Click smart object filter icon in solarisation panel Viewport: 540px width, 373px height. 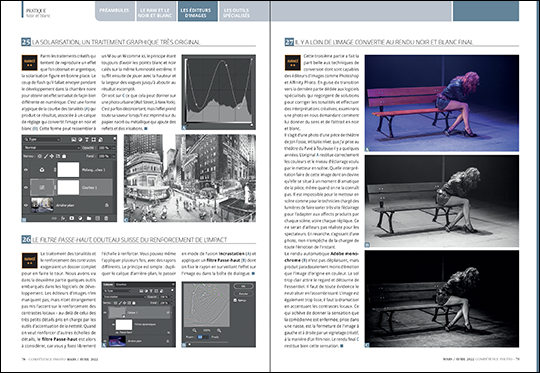tap(101, 139)
